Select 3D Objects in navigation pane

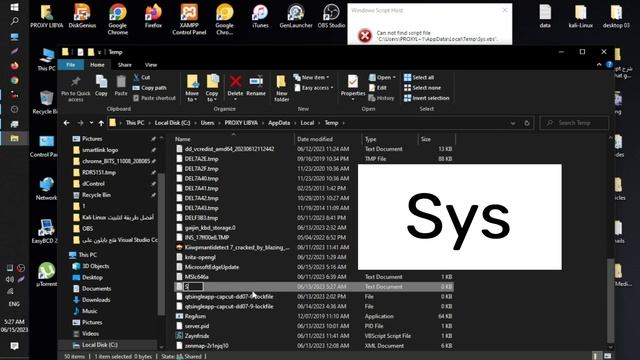pos(96,266)
